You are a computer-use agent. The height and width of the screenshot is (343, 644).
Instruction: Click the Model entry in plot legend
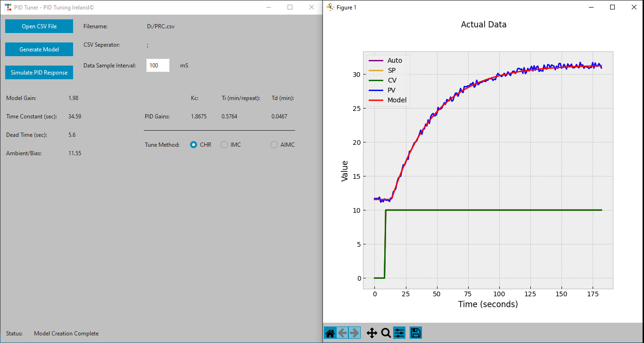click(x=396, y=100)
